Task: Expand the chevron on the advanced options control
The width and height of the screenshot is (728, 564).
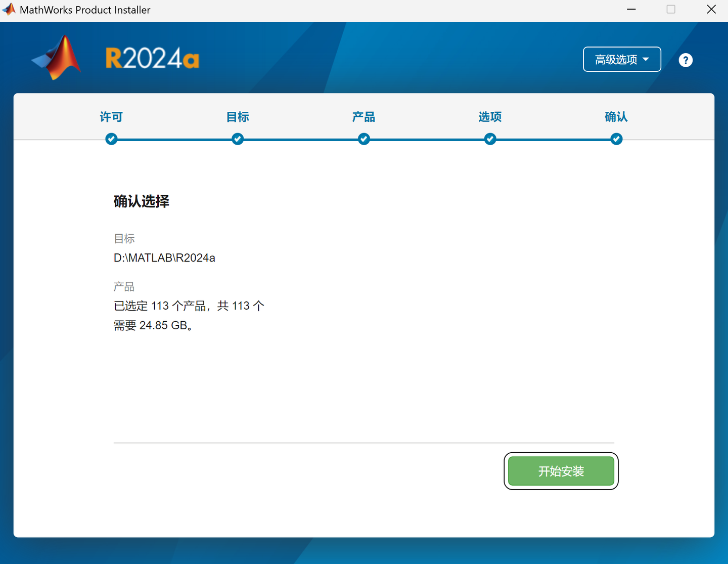Action: click(646, 59)
